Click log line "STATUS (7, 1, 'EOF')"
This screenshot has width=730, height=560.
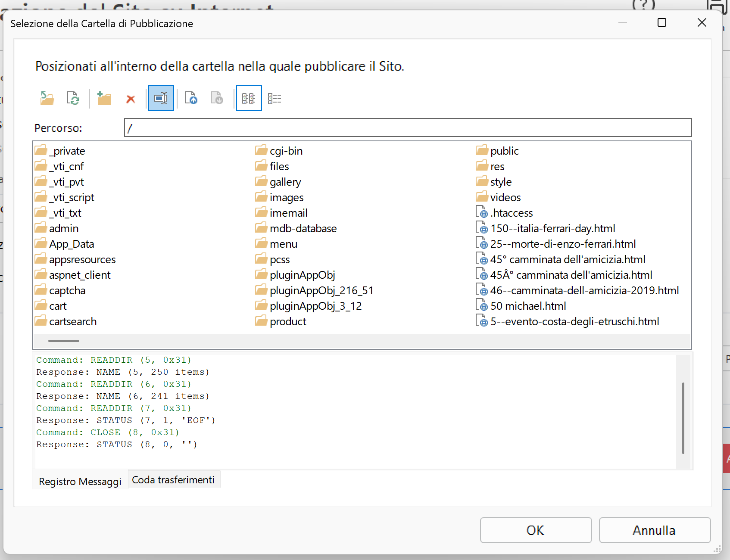126,420
